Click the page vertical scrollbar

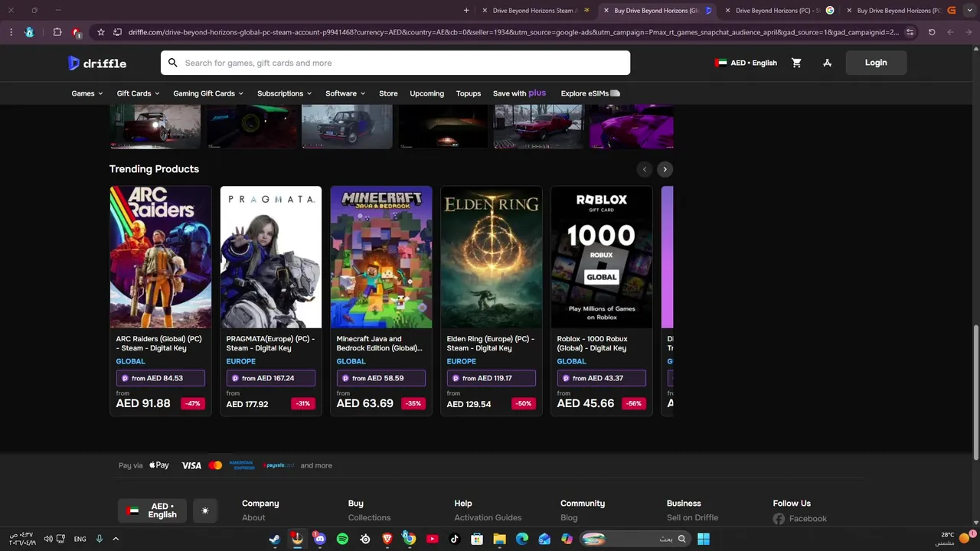[975, 392]
